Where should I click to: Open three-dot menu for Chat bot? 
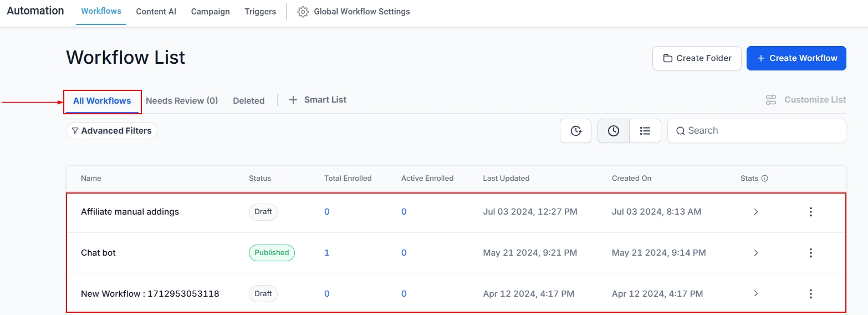(x=810, y=253)
